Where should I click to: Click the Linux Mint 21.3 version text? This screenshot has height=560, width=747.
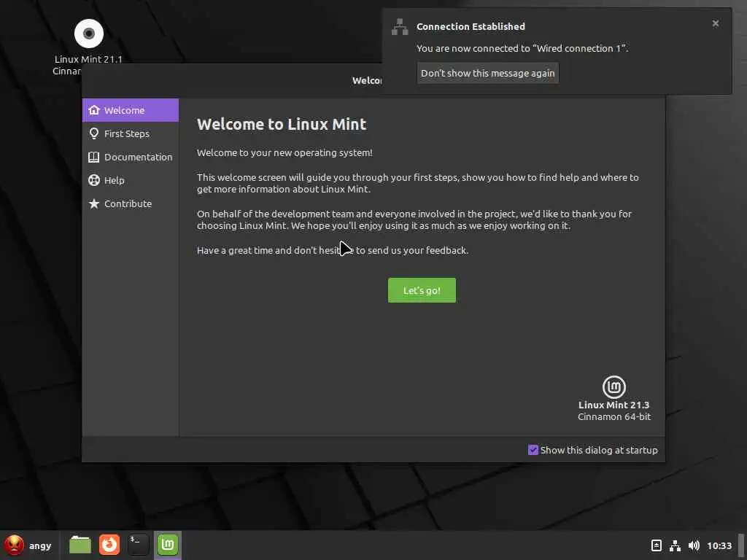[x=614, y=405]
